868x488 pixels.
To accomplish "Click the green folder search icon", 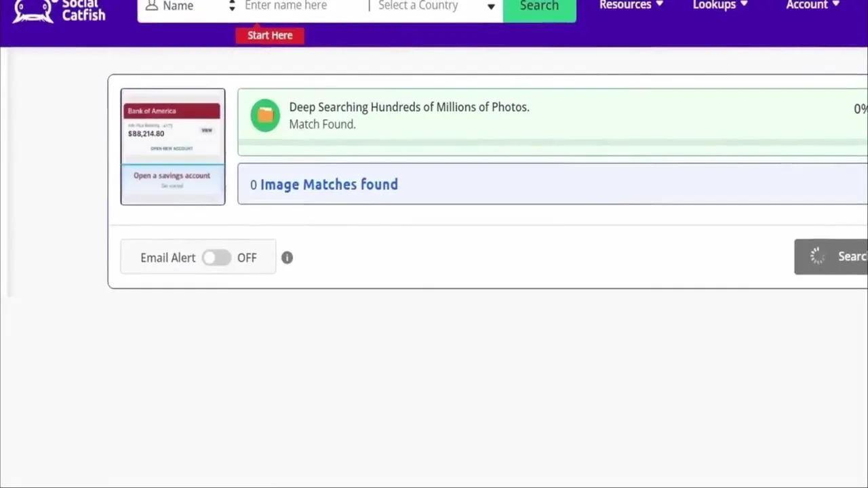I will coord(265,116).
